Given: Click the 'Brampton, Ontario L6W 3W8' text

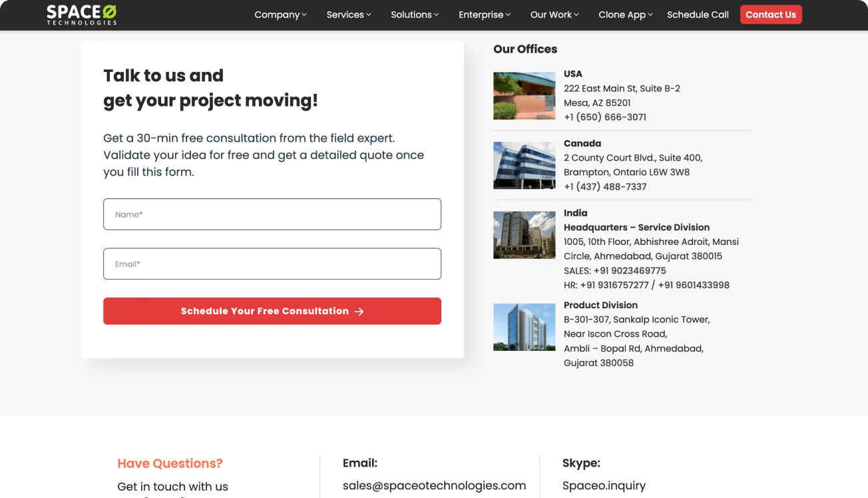Looking at the screenshot, I should click(627, 172).
